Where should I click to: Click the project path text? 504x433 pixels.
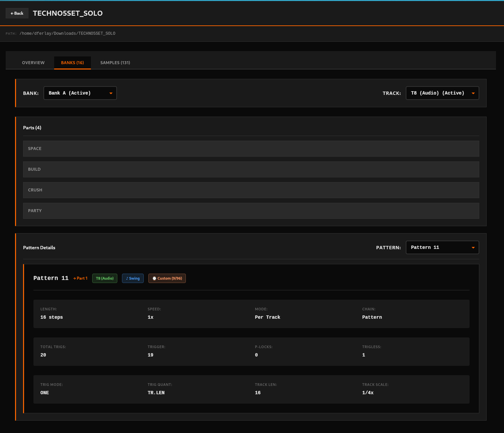coord(67,33)
